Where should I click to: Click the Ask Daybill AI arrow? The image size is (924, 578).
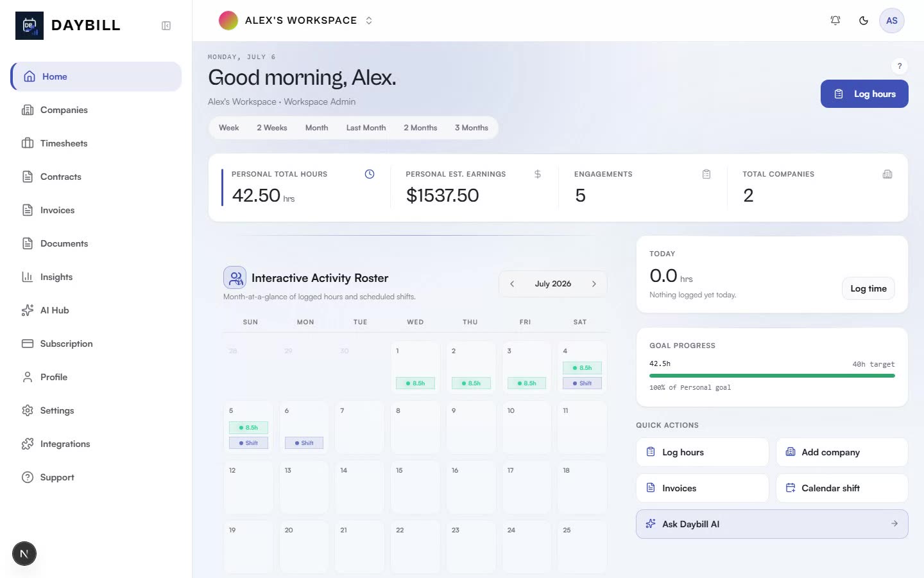894,524
